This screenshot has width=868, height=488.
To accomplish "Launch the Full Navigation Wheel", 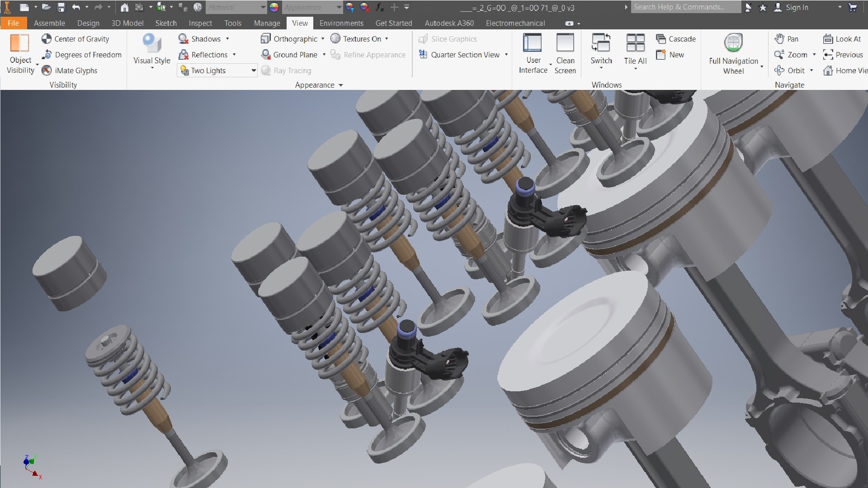I will click(733, 54).
